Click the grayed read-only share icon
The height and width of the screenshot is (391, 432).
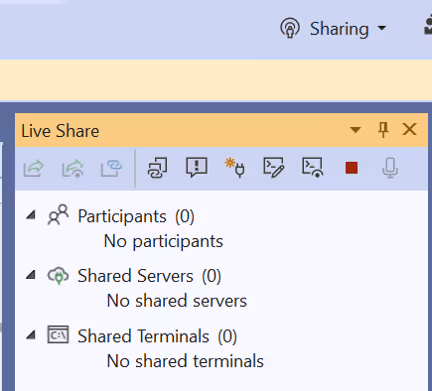point(73,168)
